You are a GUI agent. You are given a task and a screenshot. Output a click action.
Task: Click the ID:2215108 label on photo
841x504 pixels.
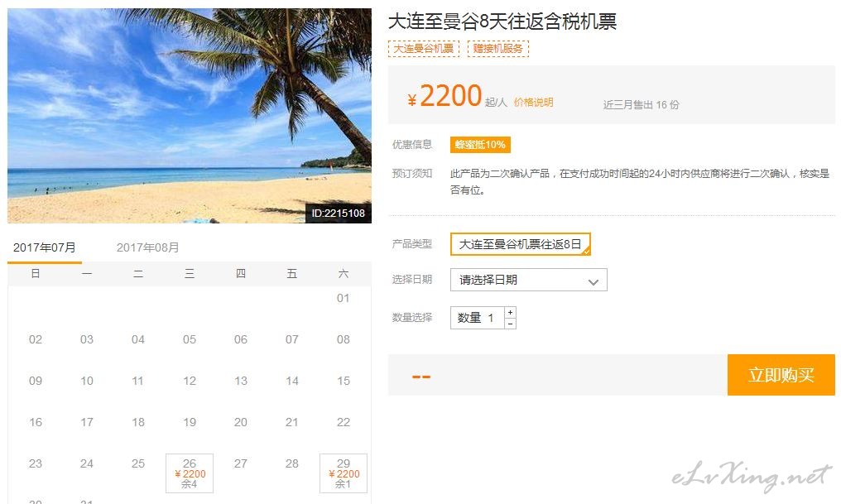click(x=339, y=214)
